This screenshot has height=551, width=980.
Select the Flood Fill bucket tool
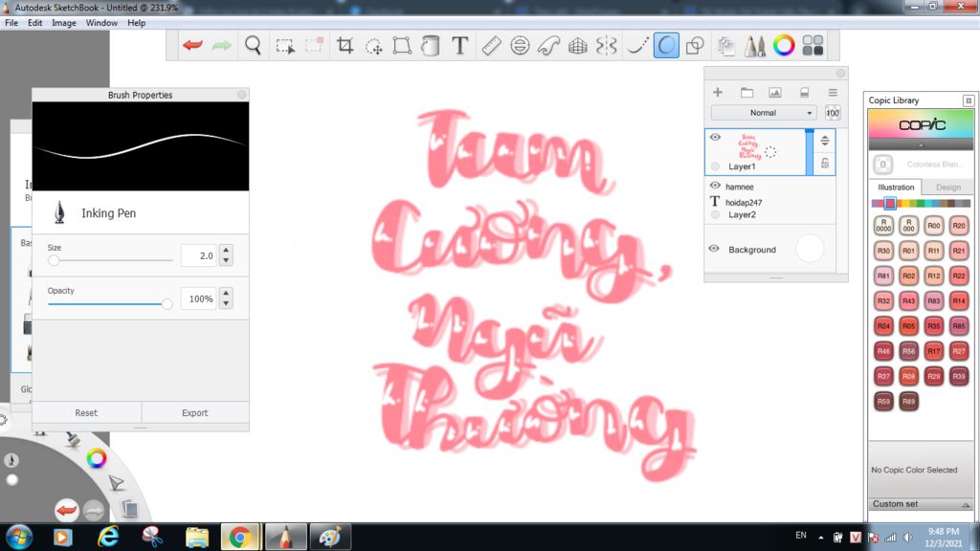click(431, 46)
